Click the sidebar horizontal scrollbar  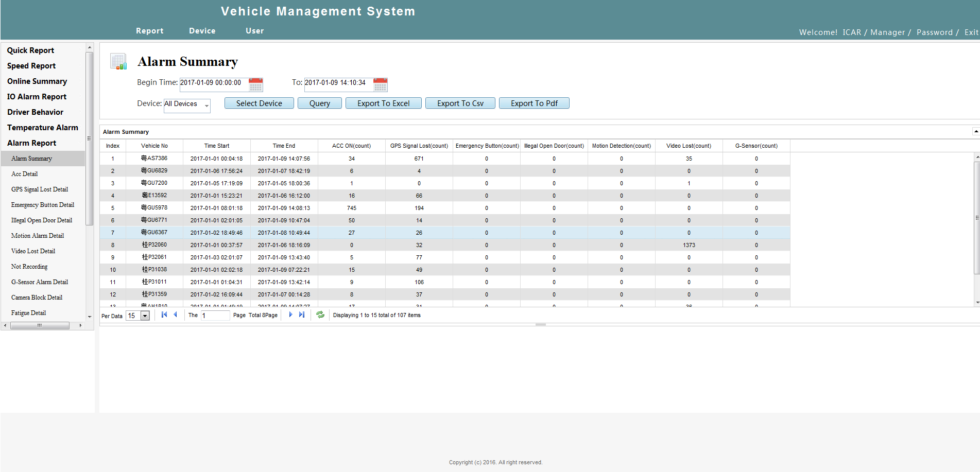(40, 325)
